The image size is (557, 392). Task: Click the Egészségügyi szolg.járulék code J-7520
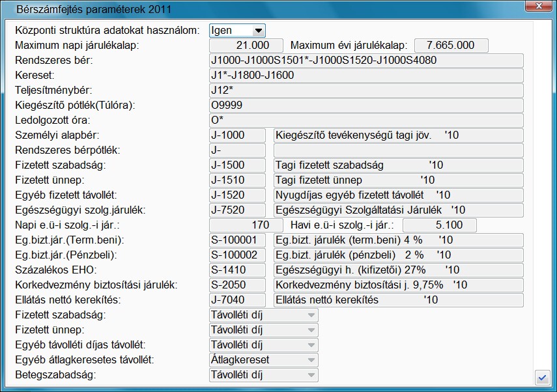point(237,210)
